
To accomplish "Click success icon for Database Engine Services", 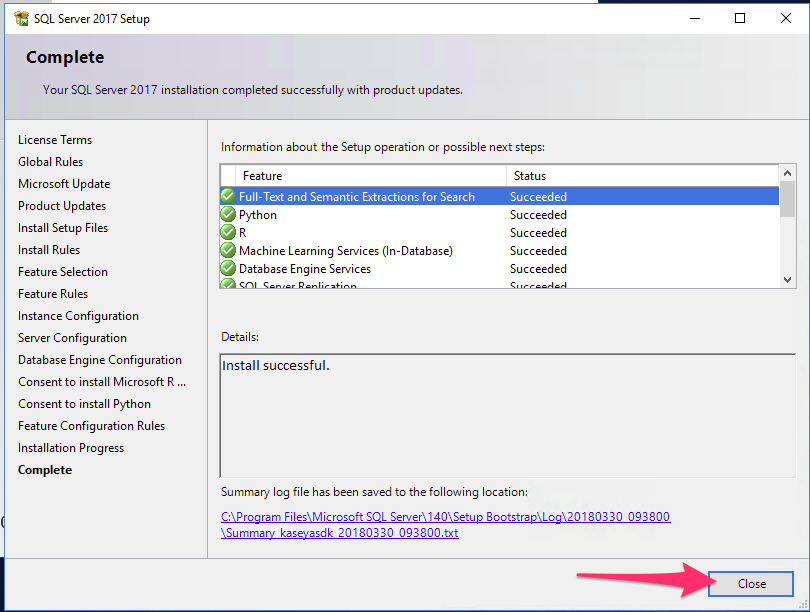I will coord(228,269).
